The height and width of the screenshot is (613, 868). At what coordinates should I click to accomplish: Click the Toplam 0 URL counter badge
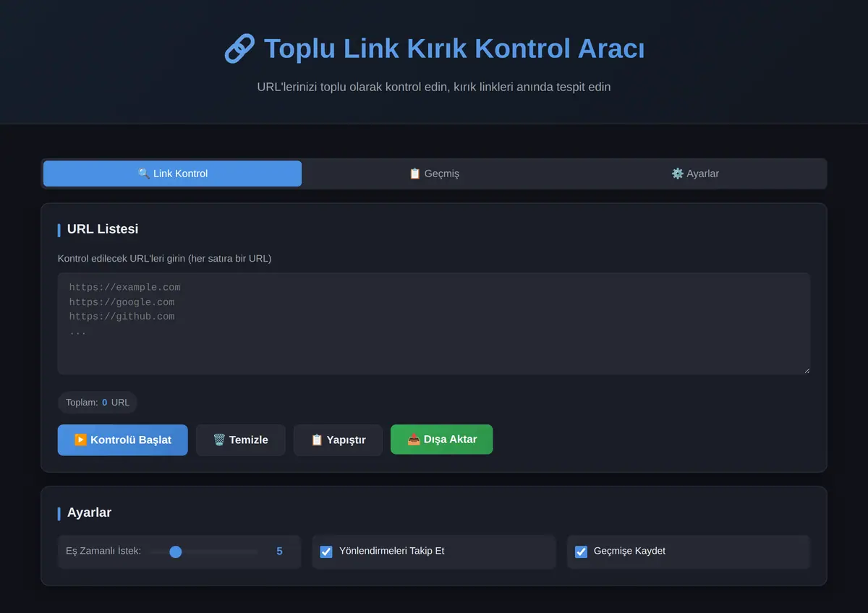click(98, 403)
